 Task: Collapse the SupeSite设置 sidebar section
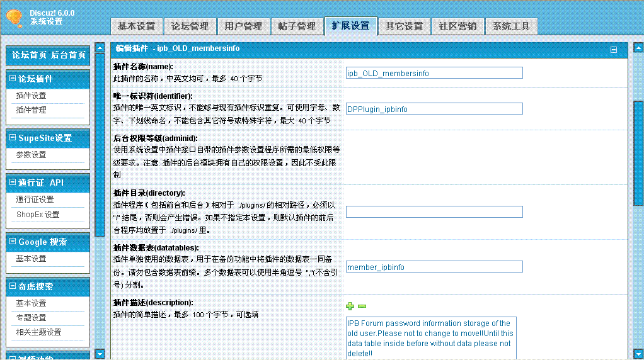[13, 138]
